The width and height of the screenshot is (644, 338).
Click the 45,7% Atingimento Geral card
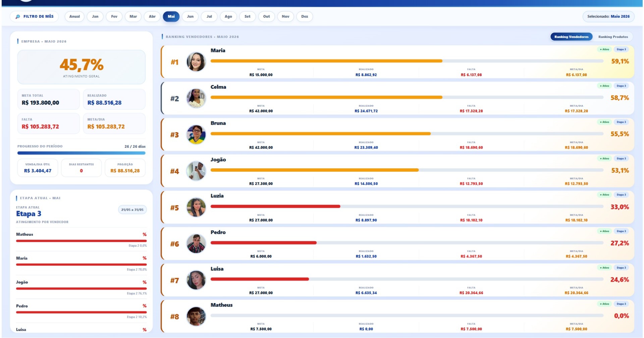[82, 67]
